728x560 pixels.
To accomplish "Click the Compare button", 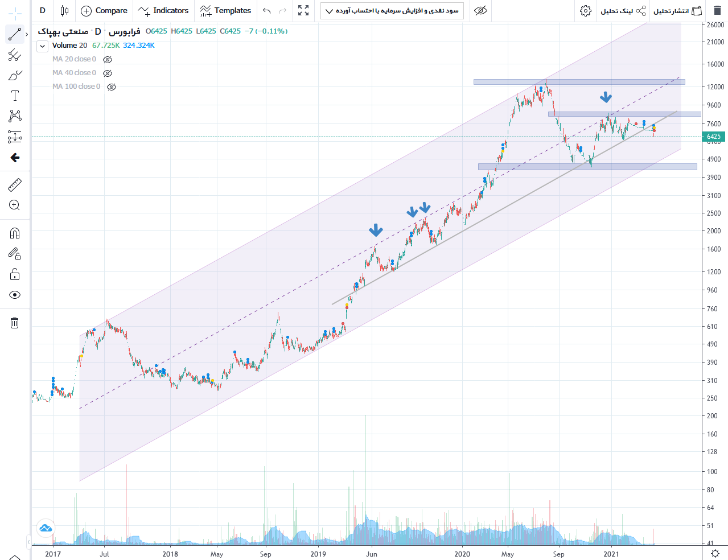I will [x=104, y=11].
